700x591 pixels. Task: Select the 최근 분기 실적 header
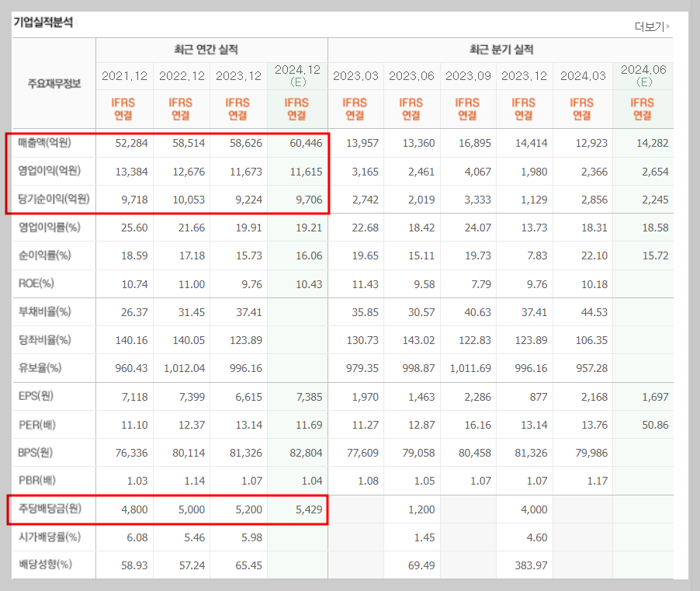(501, 49)
